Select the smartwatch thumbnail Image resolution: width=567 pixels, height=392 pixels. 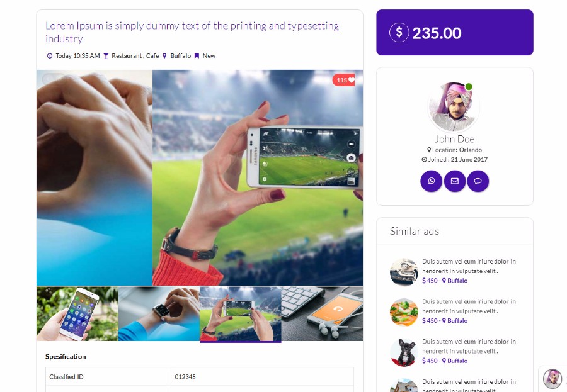pyautogui.click(x=159, y=313)
